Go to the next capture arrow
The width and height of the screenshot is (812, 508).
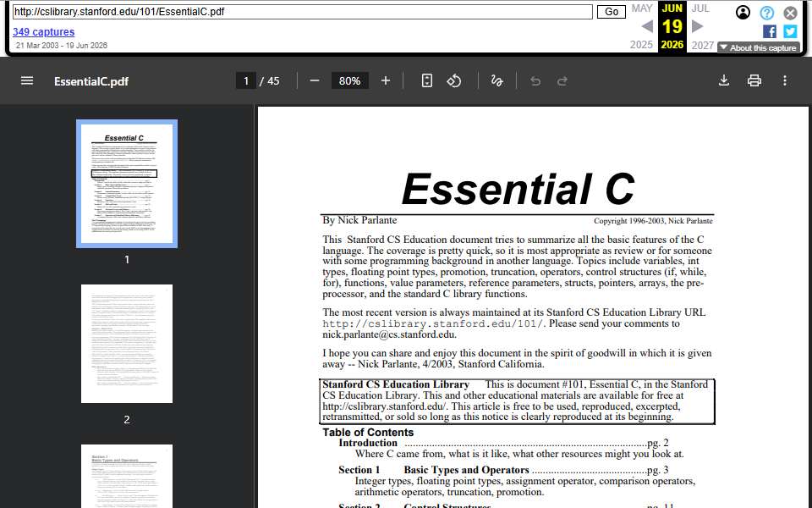tap(698, 26)
